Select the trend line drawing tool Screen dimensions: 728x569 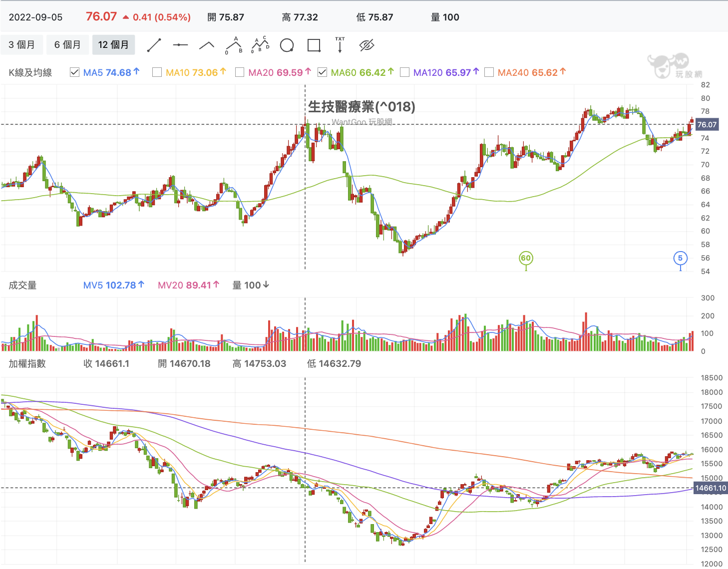[x=154, y=45]
